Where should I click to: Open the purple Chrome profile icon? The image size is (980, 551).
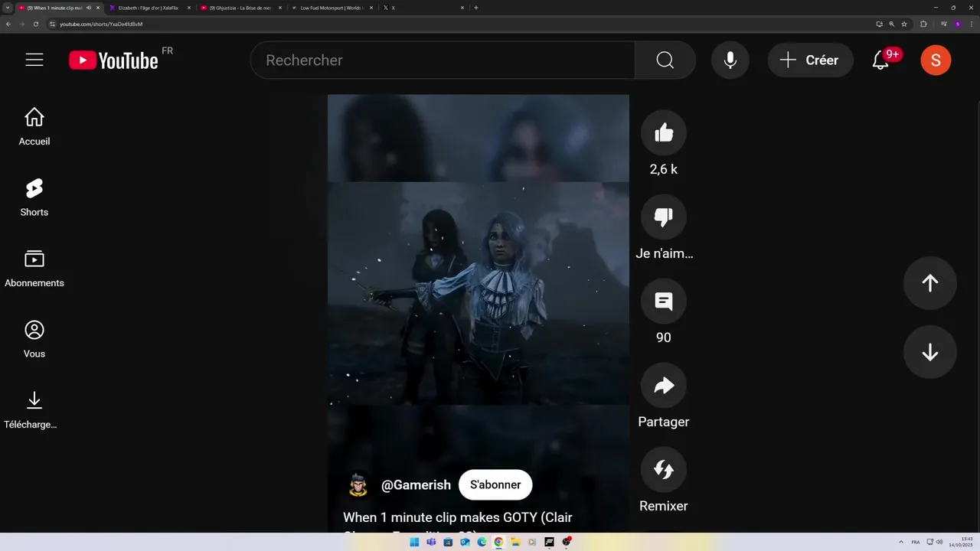point(957,24)
